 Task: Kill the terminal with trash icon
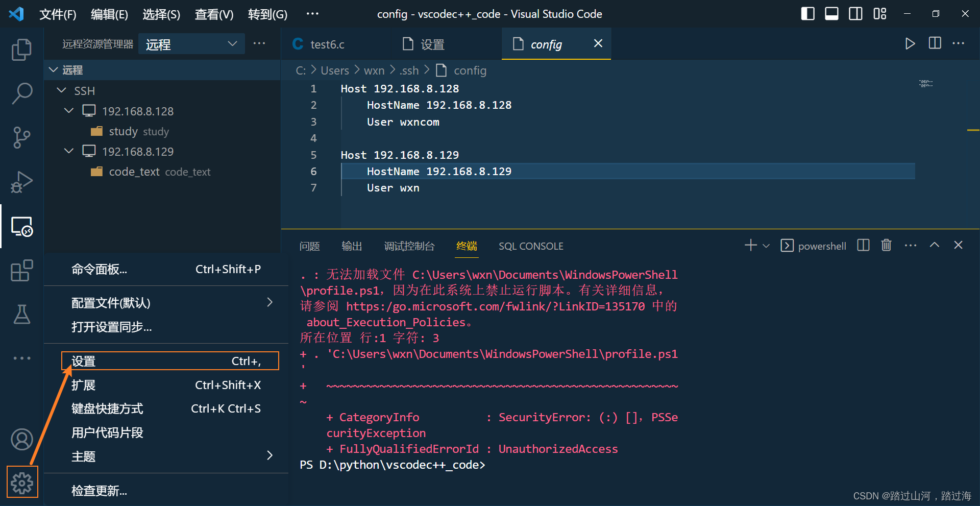pyautogui.click(x=886, y=246)
